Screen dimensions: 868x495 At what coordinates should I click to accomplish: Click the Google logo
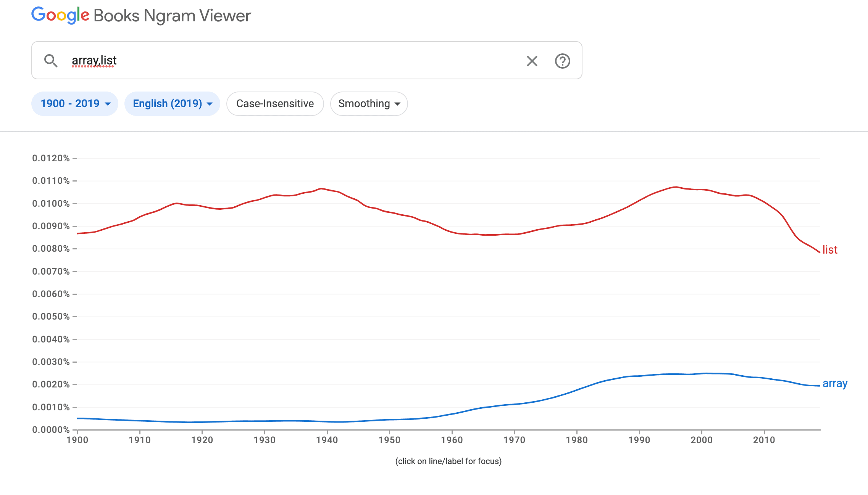(x=60, y=15)
